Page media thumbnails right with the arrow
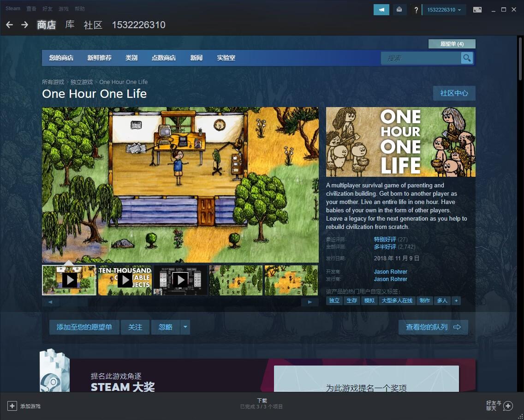The width and height of the screenshot is (524, 420). (x=310, y=302)
